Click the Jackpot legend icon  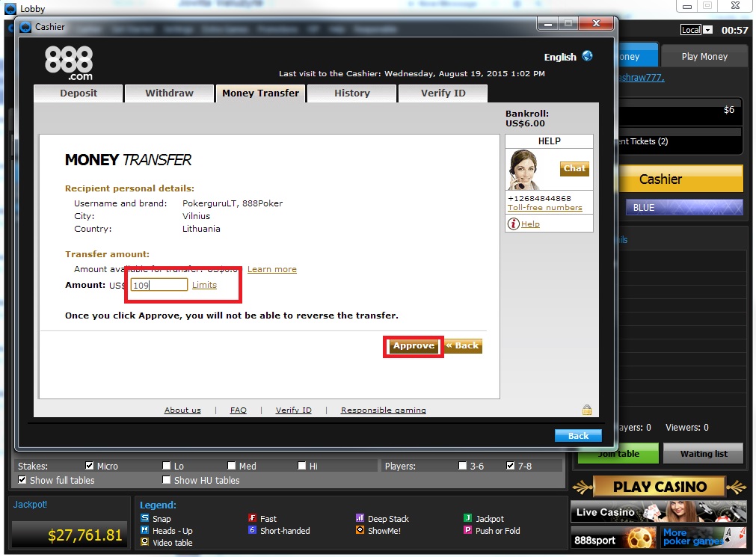pyautogui.click(x=467, y=518)
